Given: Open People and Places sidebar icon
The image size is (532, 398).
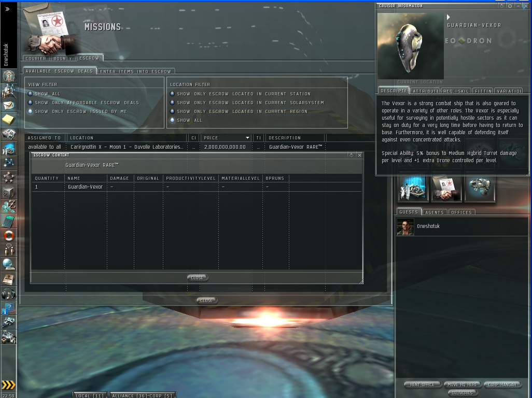Looking at the screenshot, I should click(8, 91).
